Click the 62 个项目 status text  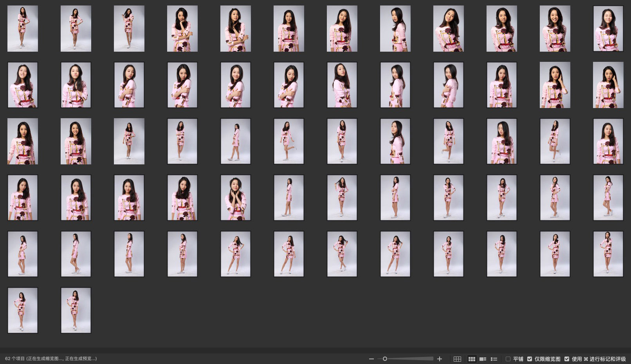(51, 359)
